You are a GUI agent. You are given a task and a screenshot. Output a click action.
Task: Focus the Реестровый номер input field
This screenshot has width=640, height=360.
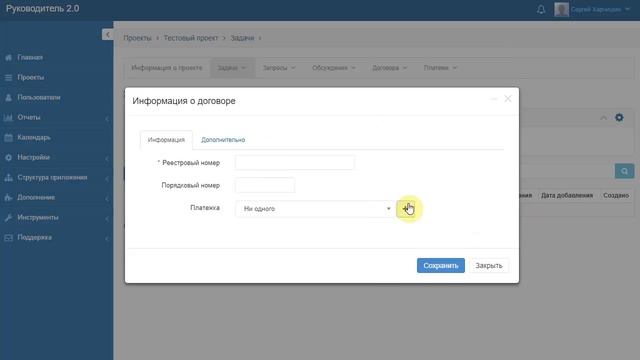pyautogui.click(x=295, y=162)
